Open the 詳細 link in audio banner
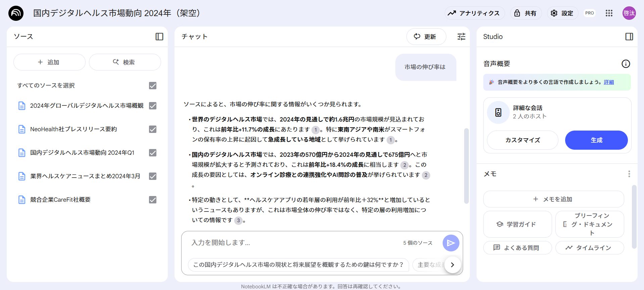The height and width of the screenshot is (290, 644). tap(608, 82)
